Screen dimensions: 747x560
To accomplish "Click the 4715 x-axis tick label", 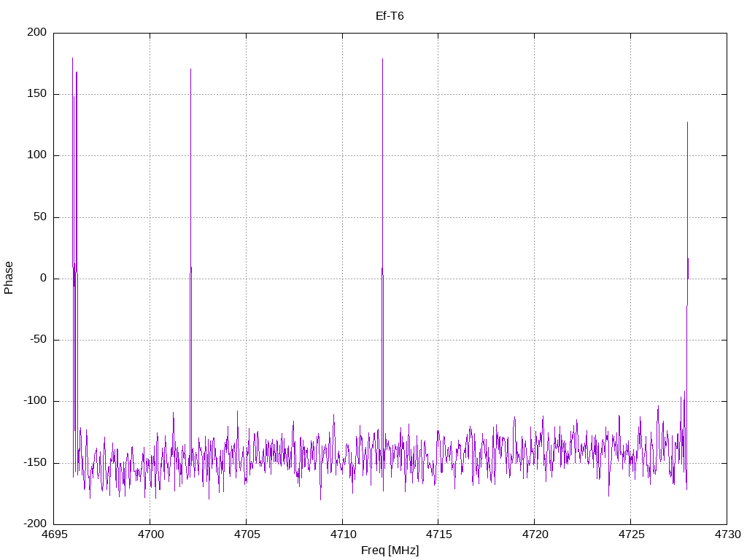I will 438,534.
